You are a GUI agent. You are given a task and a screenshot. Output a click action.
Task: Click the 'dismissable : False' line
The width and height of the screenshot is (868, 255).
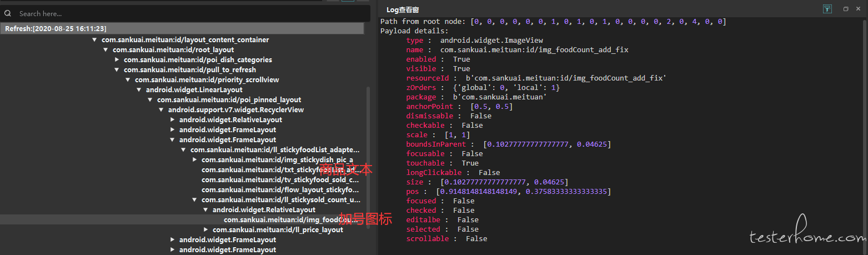coord(449,116)
